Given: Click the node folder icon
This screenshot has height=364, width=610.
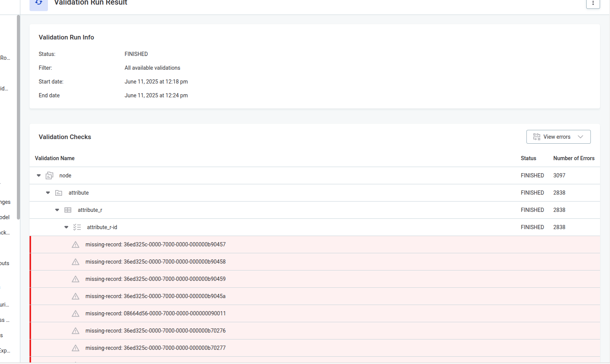Looking at the screenshot, I should (x=49, y=175).
